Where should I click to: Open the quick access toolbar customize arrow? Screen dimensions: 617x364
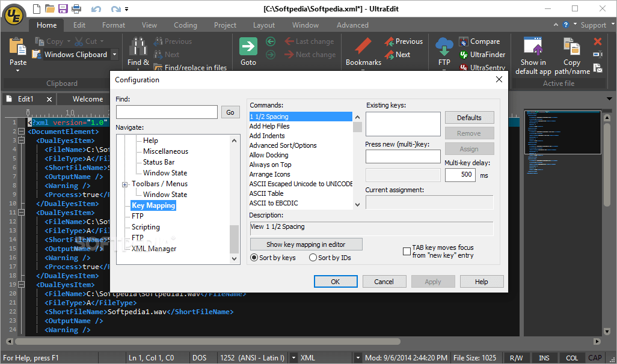pyautogui.click(x=127, y=8)
